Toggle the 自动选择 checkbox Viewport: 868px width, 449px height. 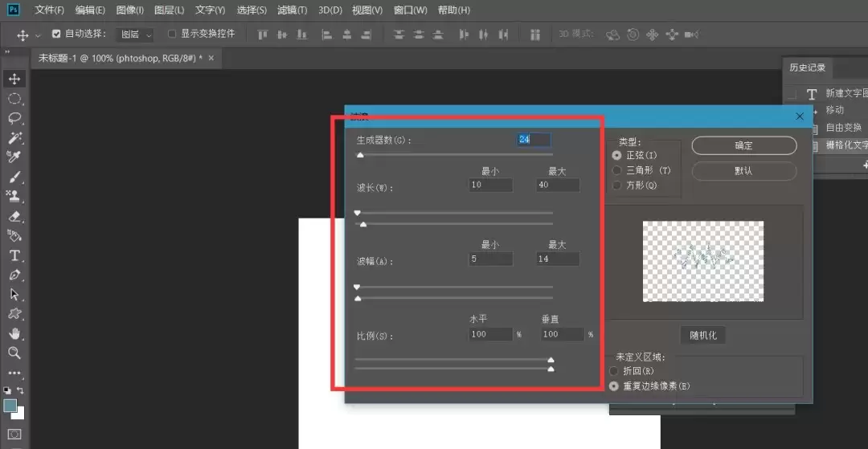(56, 34)
